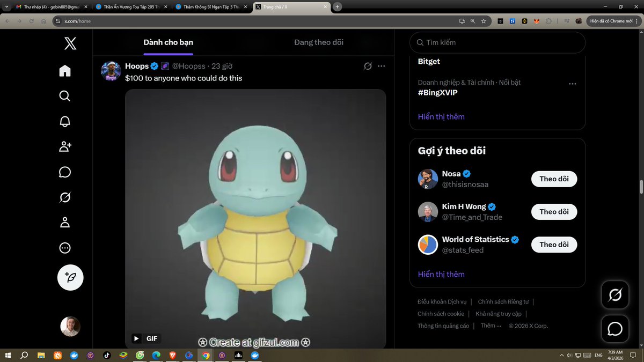Click the Tìm kiếm search field
644x362 pixels.
(x=497, y=42)
